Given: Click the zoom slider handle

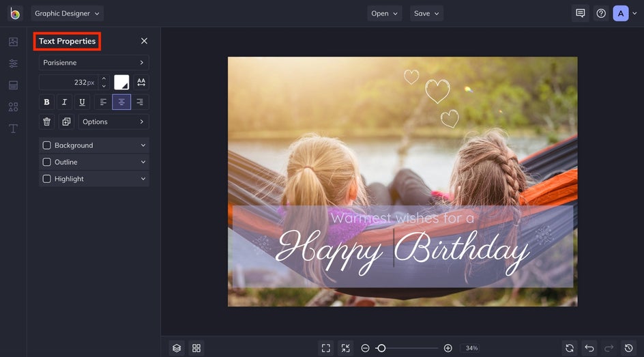Looking at the screenshot, I should tap(381, 348).
